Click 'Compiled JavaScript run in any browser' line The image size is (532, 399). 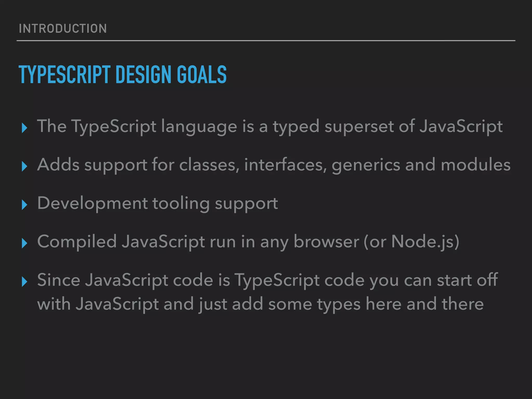[248, 242]
